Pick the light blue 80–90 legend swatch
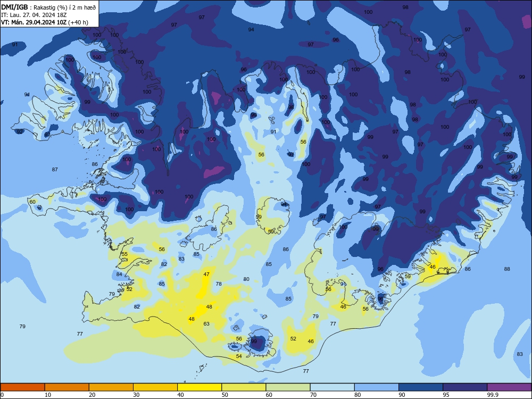Image resolution: width=532 pixels, height=399 pixels. pyautogui.click(x=377, y=387)
